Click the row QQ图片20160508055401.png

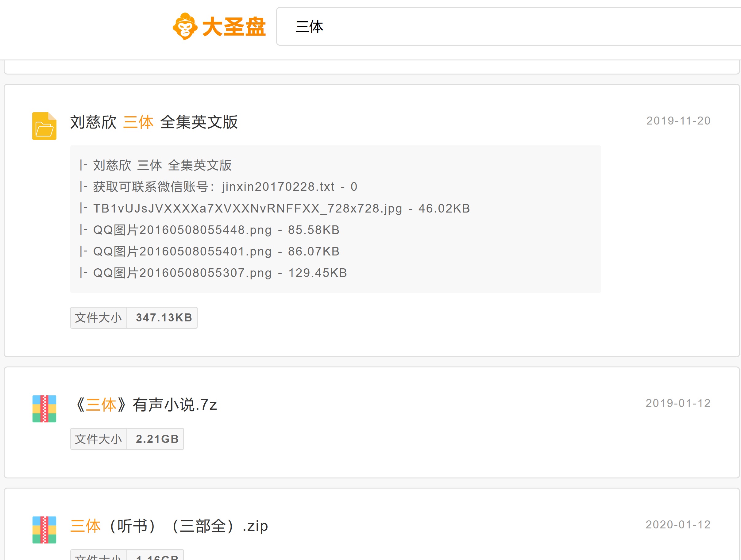click(x=210, y=251)
